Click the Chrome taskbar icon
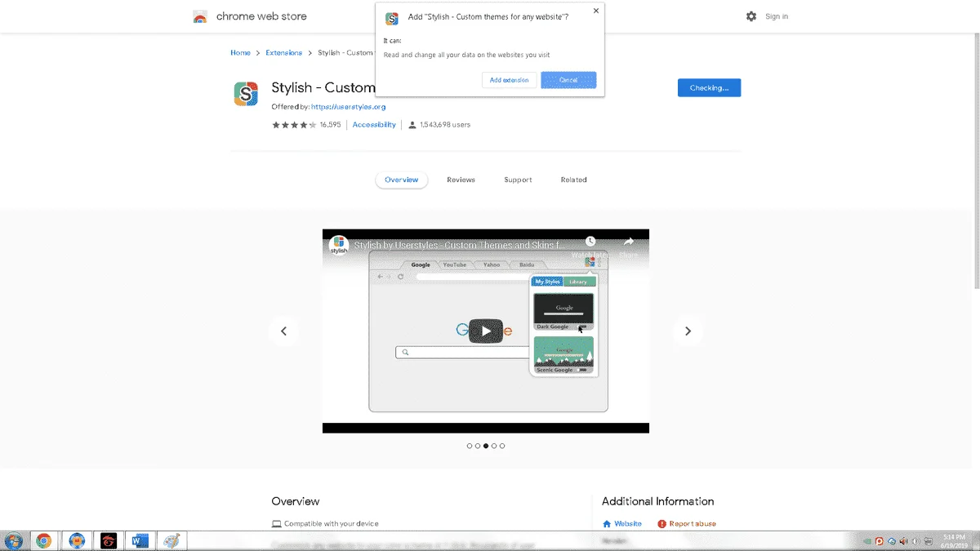This screenshot has height=551, width=980. coord(44,540)
